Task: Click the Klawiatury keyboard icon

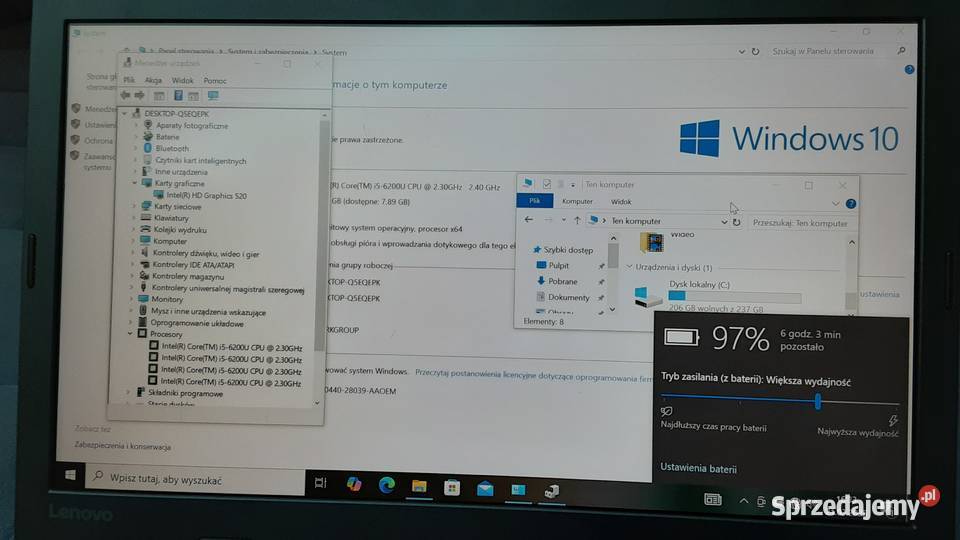Action: click(x=146, y=218)
